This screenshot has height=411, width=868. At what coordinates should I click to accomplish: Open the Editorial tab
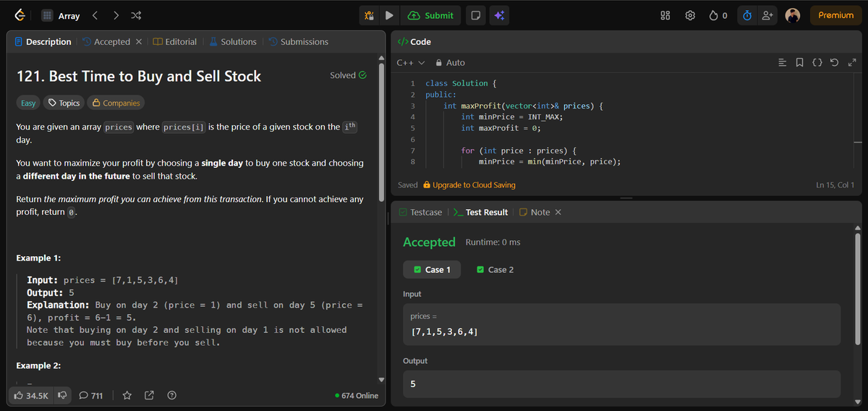pos(176,42)
